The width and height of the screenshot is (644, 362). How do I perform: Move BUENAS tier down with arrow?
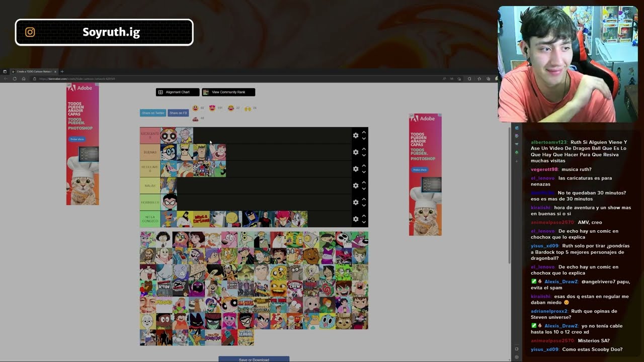[364, 155]
